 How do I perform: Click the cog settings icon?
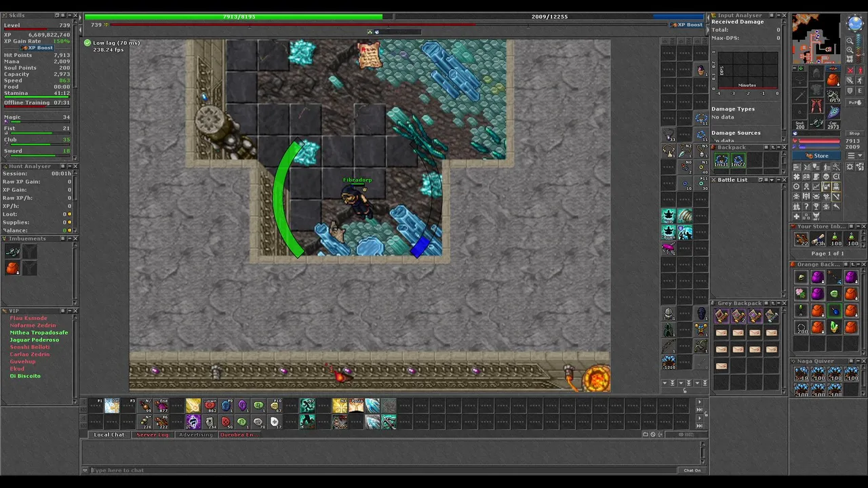(x=850, y=167)
